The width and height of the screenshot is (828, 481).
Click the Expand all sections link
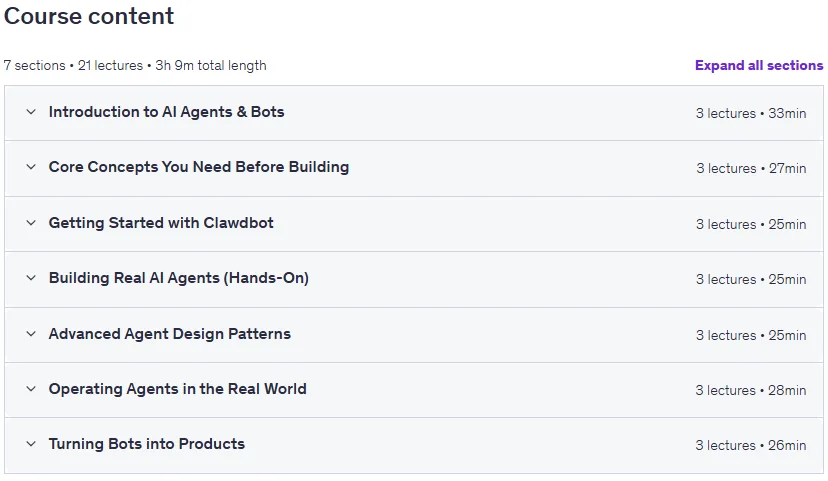point(759,65)
